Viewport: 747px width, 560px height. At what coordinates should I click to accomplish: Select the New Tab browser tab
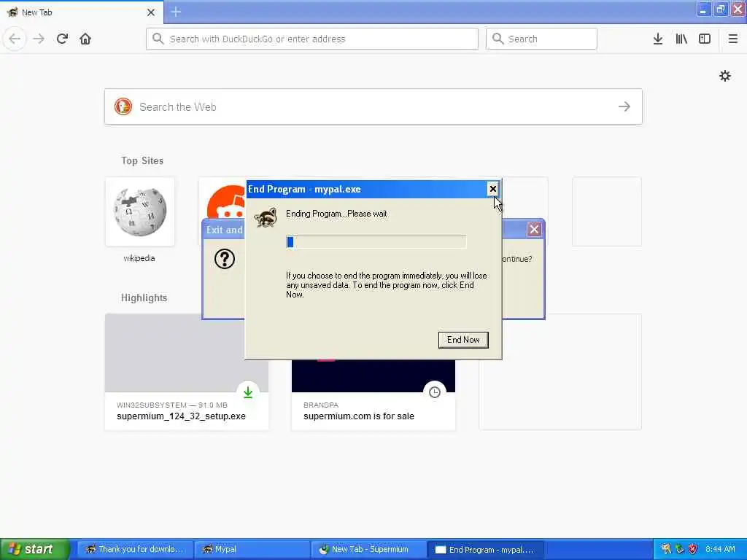click(81, 12)
